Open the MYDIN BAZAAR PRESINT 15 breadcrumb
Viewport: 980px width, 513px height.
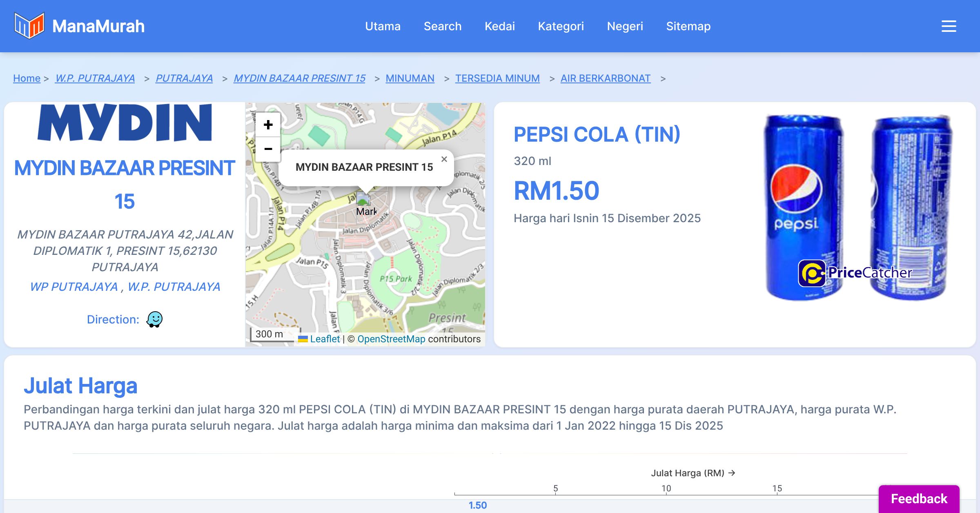(299, 78)
